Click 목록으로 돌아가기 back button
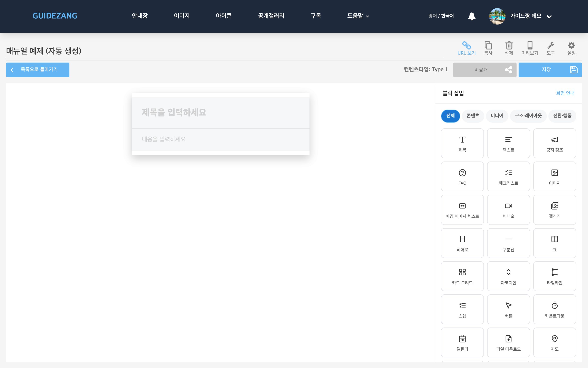 pos(38,70)
